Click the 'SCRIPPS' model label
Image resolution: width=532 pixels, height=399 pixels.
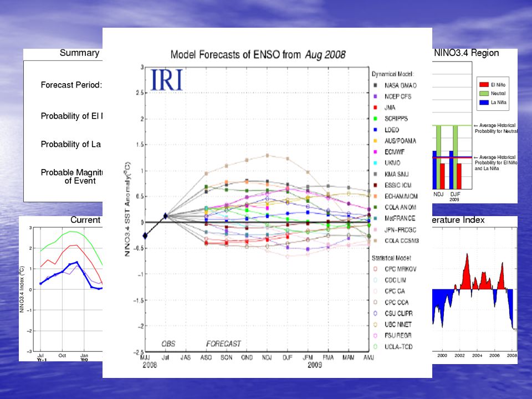coord(396,119)
